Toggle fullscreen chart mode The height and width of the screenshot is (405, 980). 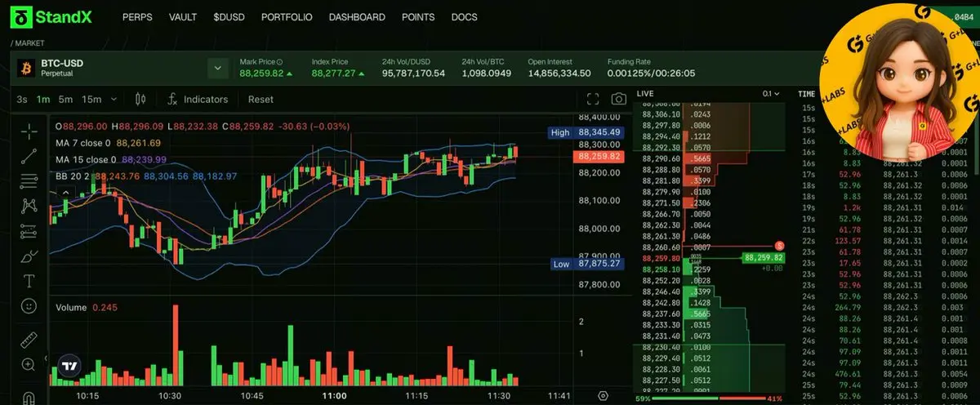pos(594,99)
